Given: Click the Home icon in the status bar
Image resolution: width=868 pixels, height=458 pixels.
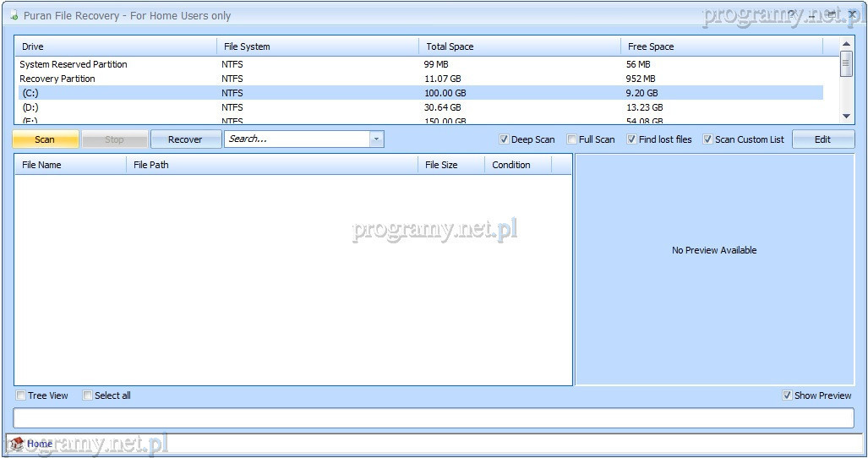Looking at the screenshot, I should point(17,444).
